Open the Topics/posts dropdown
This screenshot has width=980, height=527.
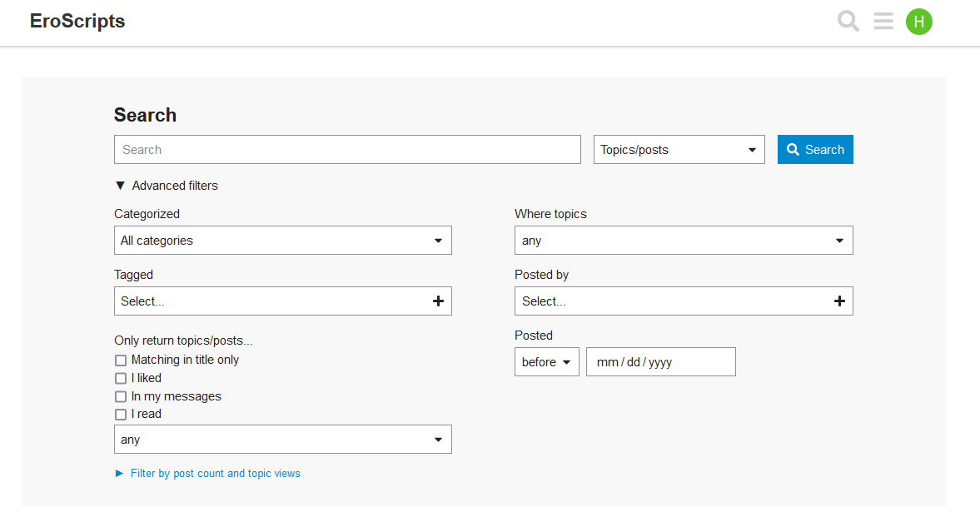point(679,149)
